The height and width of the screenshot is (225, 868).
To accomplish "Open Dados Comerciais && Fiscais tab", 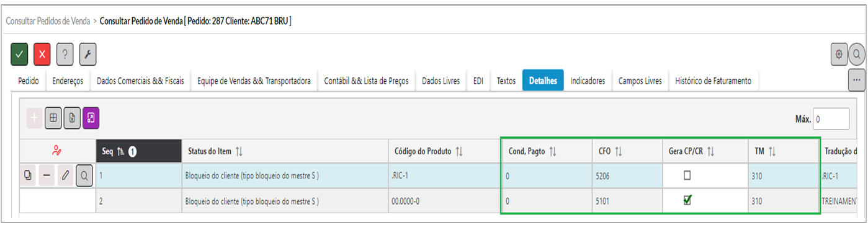I will [140, 81].
